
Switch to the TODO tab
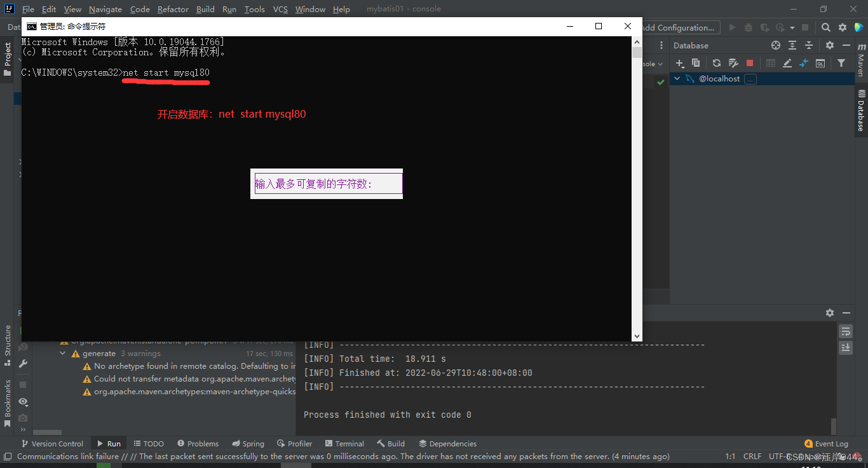[148, 443]
